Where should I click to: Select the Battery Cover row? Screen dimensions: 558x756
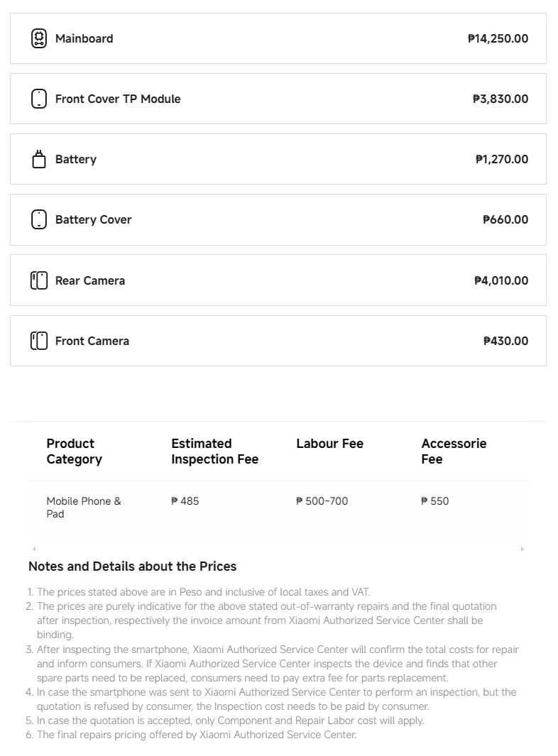coord(278,219)
